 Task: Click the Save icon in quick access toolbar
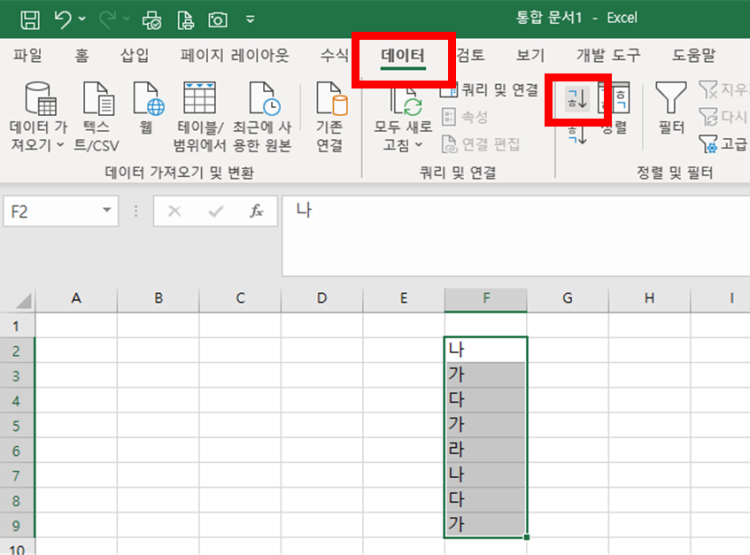[30, 20]
